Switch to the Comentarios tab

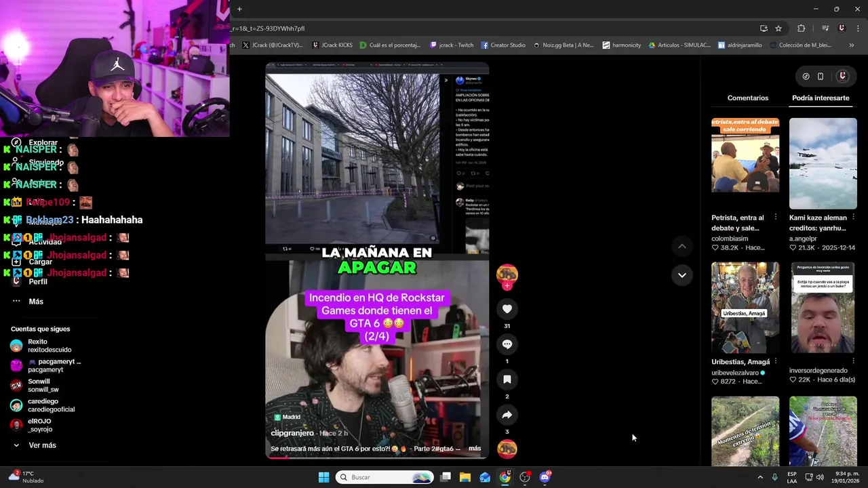click(748, 98)
